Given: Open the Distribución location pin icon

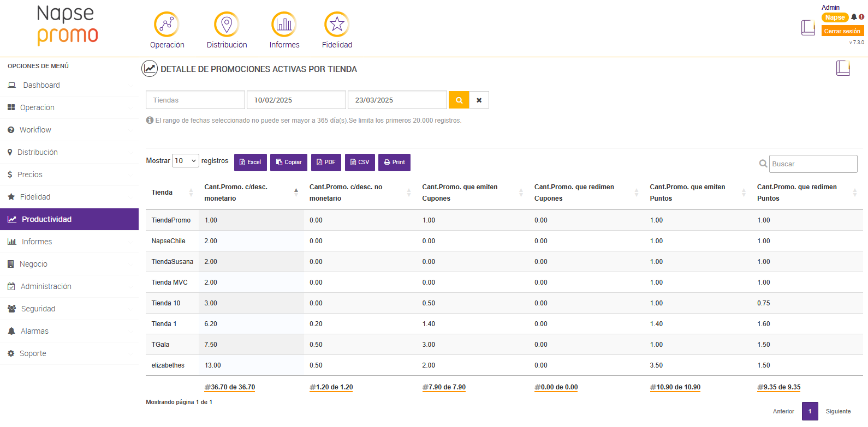Looking at the screenshot, I should [227, 25].
